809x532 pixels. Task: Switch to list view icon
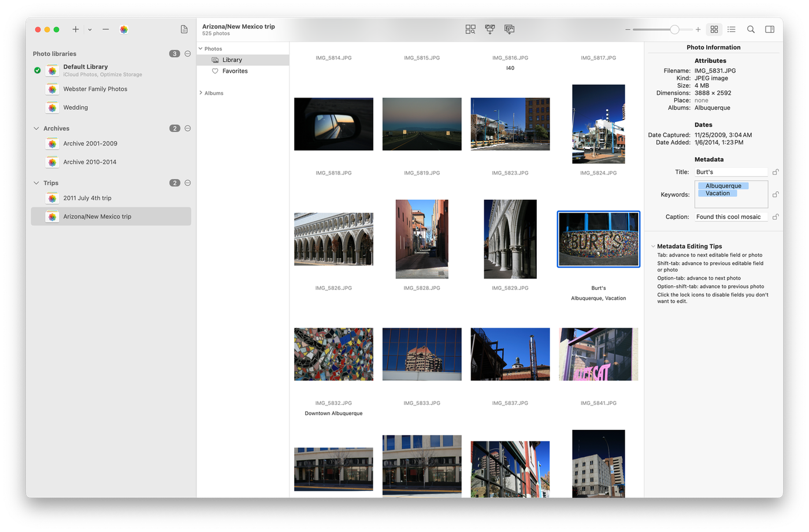[732, 29]
